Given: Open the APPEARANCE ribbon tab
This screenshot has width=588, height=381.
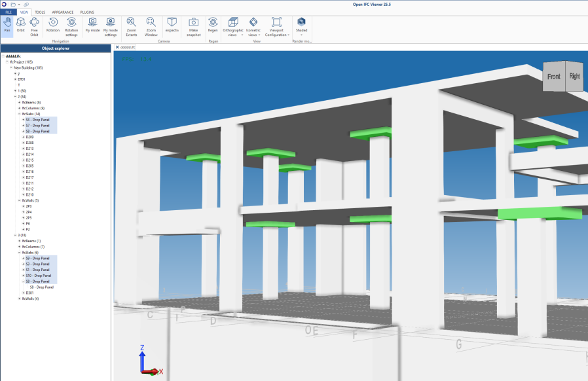Looking at the screenshot, I should [x=63, y=12].
